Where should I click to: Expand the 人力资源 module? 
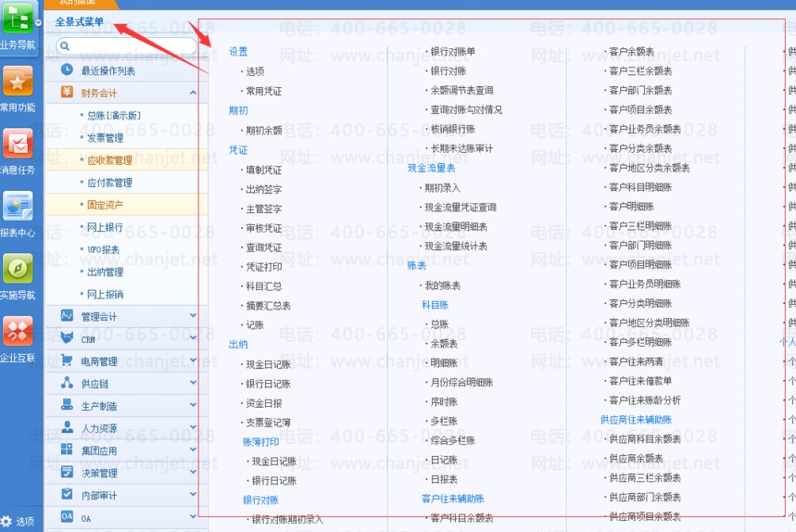(193, 428)
